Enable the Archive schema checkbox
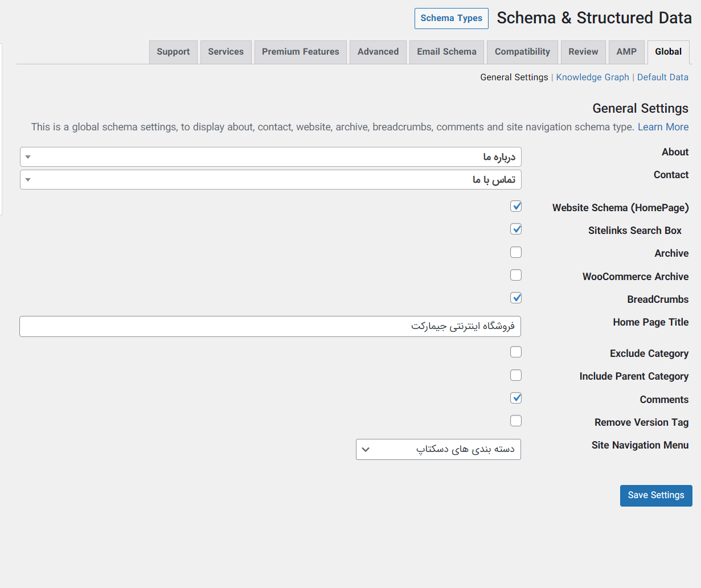The image size is (701, 588). [x=516, y=252]
